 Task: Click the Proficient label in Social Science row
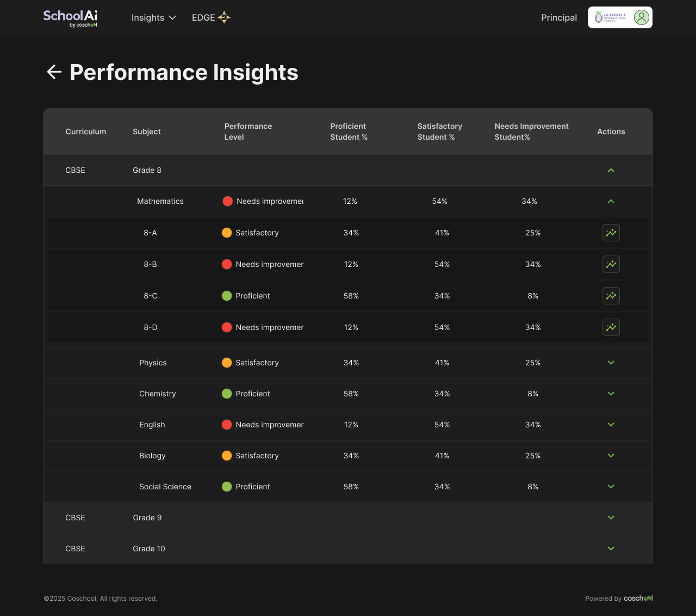click(x=253, y=487)
